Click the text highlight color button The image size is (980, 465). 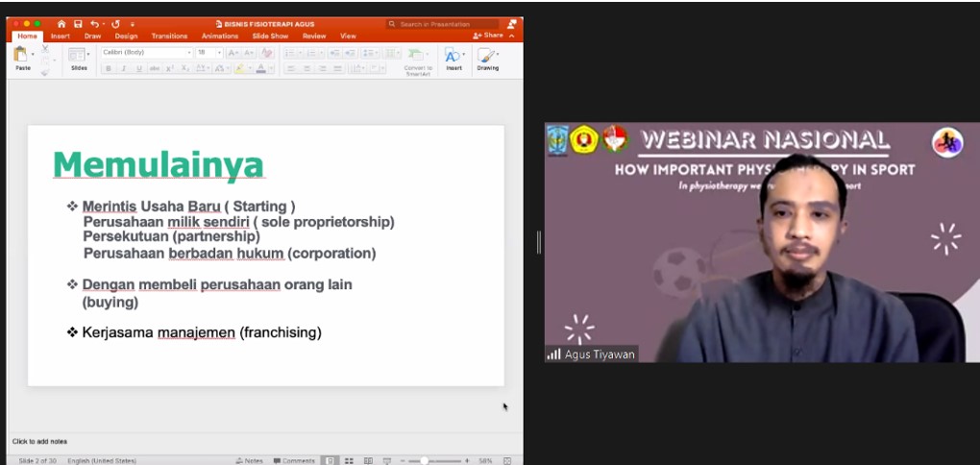pos(239,69)
